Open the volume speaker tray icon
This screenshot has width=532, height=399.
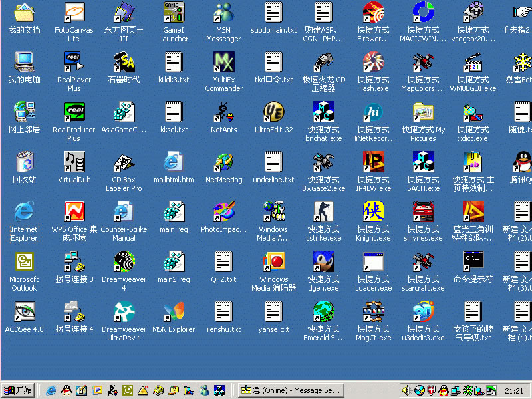point(406,390)
